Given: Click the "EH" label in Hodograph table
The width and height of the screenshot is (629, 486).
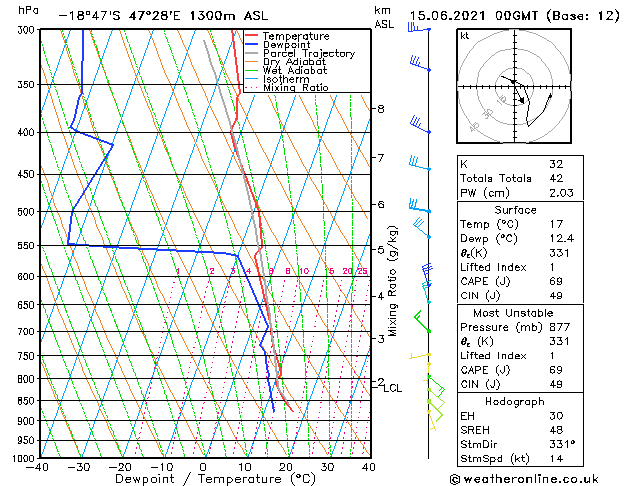Looking at the screenshot, I should [x=467, y=416].
